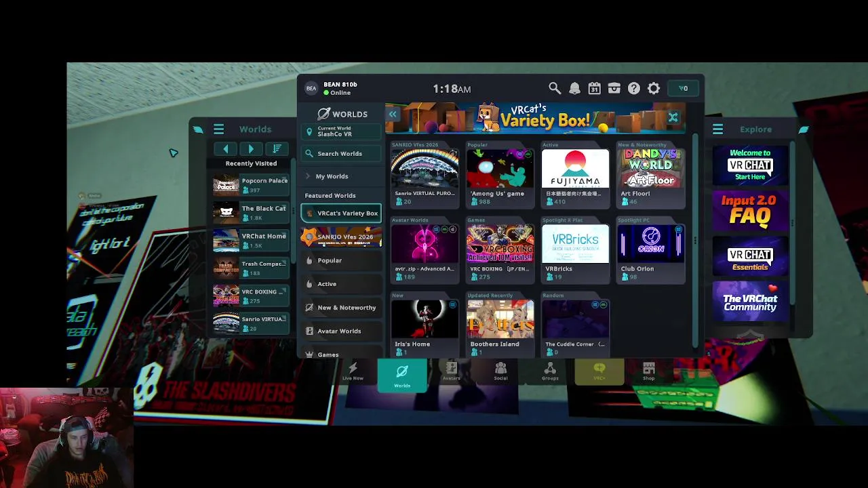Select the Games category
Screen dimensions: 868x488
pos(341,354)
